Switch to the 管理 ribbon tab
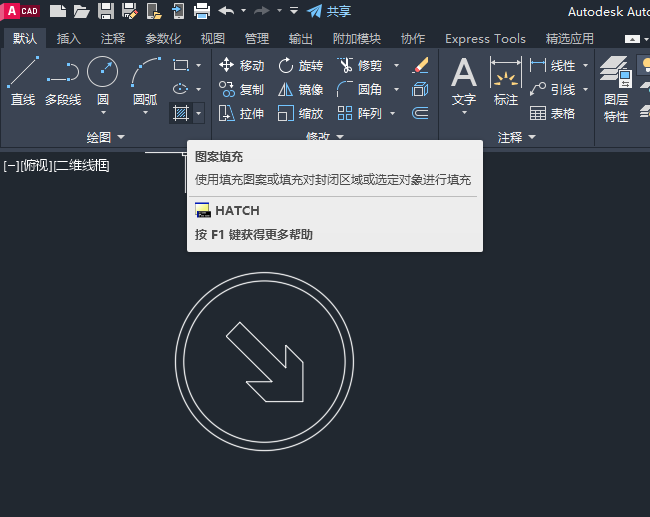This screenshot has width=650, height=517. (x=257, y=39)
